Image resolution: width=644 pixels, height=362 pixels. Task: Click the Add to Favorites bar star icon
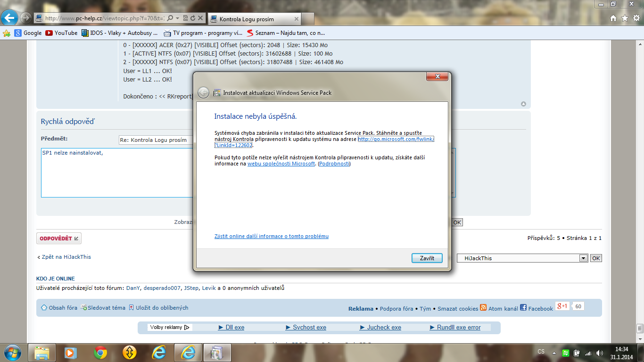[x=7, y=33]
